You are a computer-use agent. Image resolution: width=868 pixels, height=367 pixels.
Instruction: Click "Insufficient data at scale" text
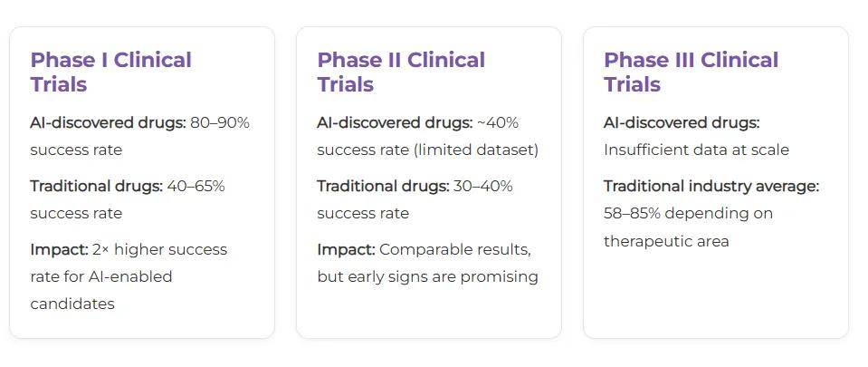(696, 150)
